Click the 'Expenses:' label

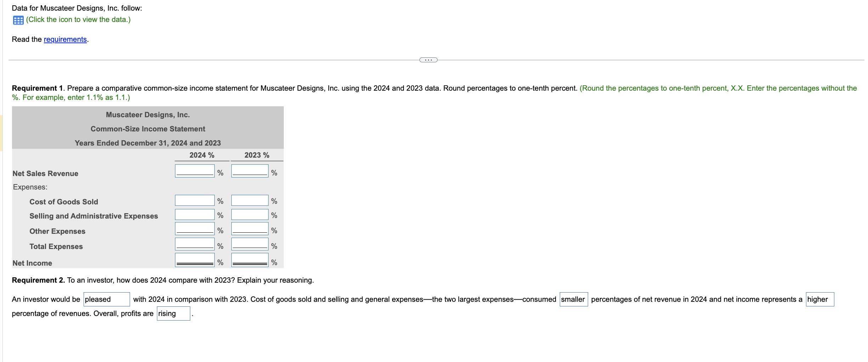click(x=30, y=187)
